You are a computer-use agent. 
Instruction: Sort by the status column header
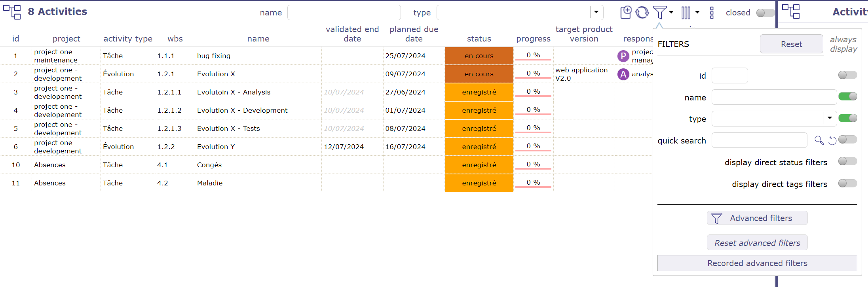[479, 39]
